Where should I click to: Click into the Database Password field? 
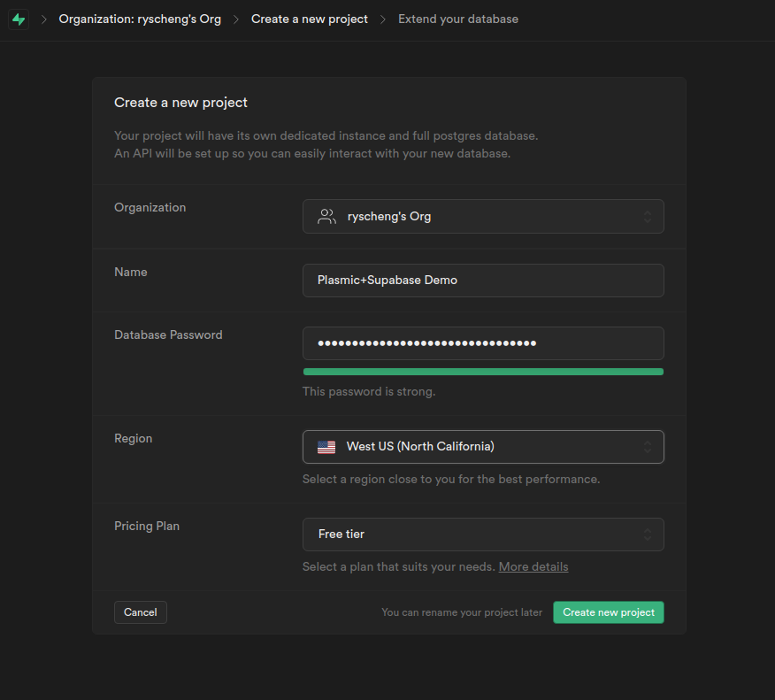pos(482,343)
